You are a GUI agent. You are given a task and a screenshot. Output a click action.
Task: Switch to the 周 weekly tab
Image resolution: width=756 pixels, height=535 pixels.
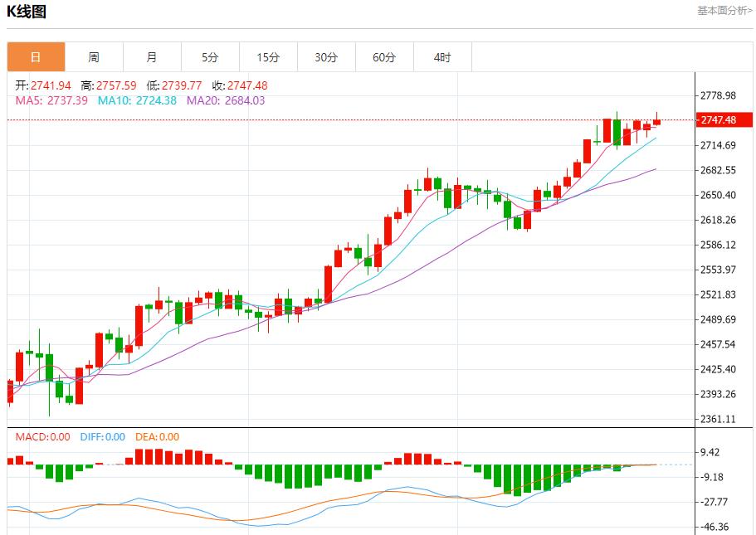(94, 57)
